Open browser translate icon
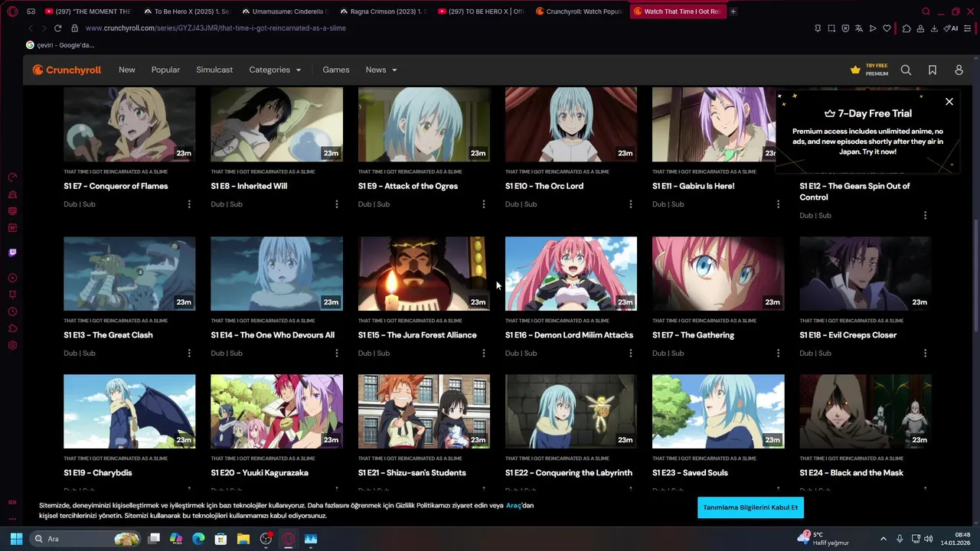980x551 pixels. coord(859,28)
